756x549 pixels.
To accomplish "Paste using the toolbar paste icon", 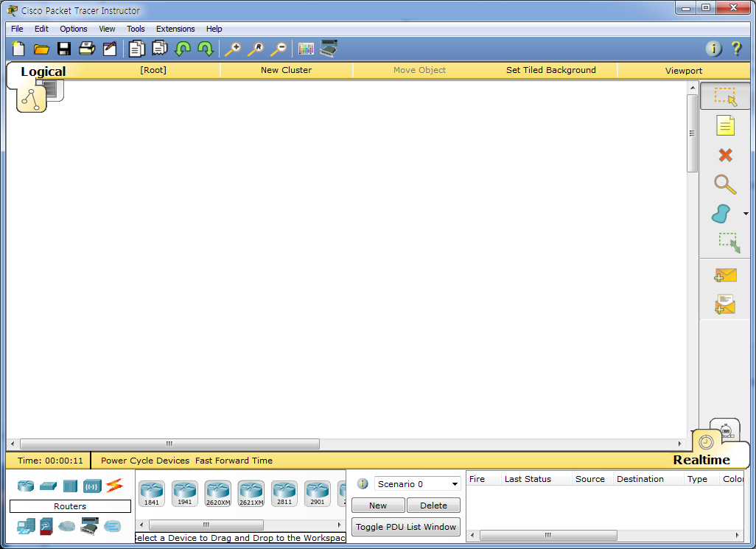I will (x=160, y=49).
